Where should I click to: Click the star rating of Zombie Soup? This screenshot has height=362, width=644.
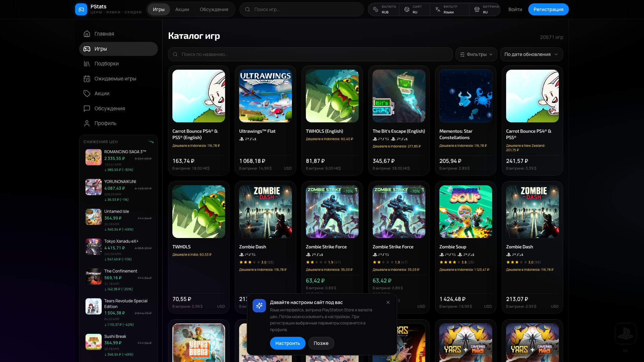[x=457, y=262]
